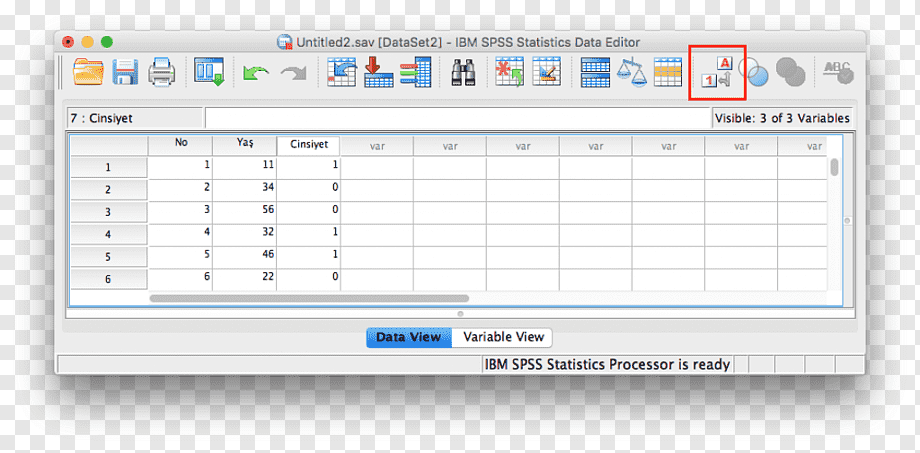Switch to Variable View tab
This screenshot has width=920, height=453.
[x=503, y=337]
